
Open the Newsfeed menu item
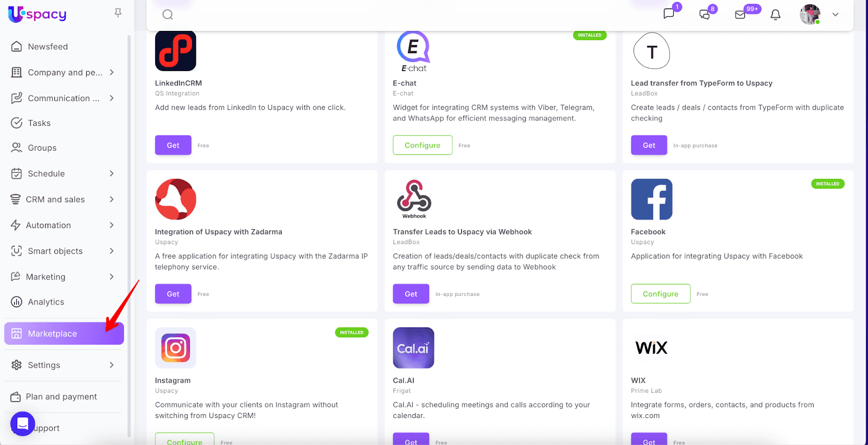point(64,47)
